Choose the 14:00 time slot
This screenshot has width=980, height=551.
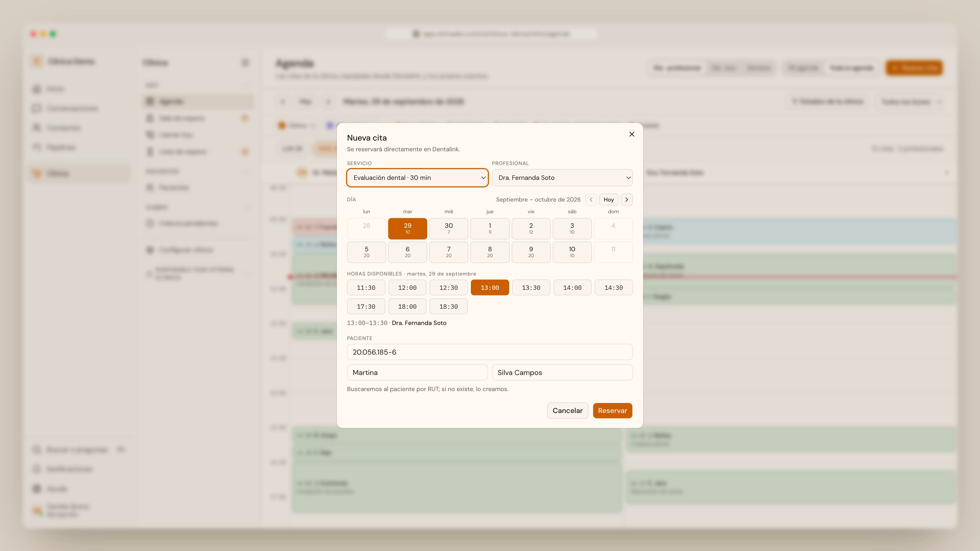572,287
